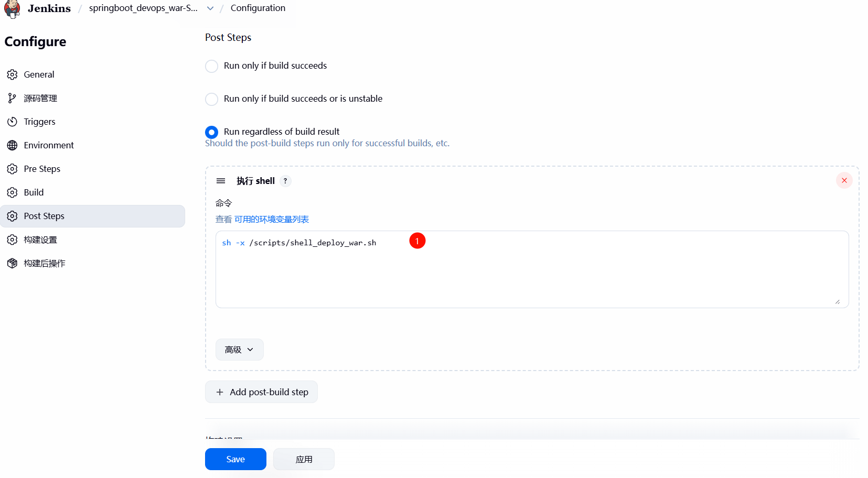Click the Jenkins butler logo icon
The width and height of the screenshot is (868, 478).
tap(12, 9)
